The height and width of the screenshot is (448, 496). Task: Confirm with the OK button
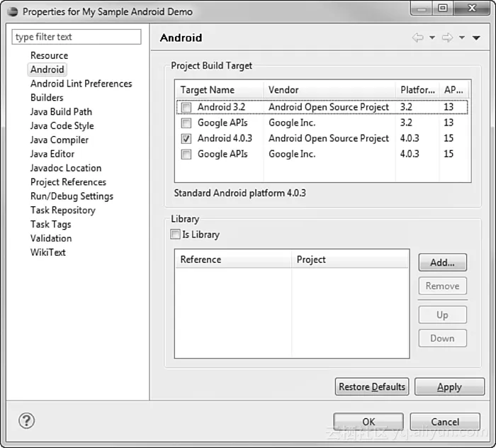tap(368, 422)
